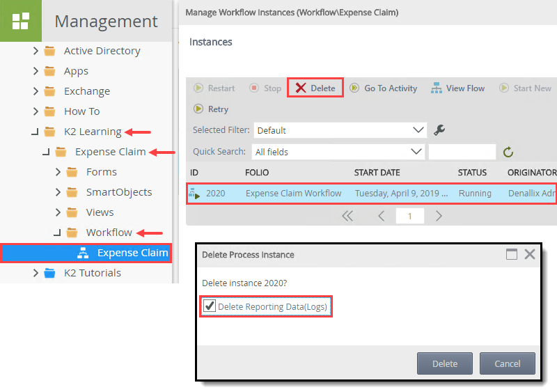
Task: Maximize the Delete Process Instance dialog
Action: point(512,254)
